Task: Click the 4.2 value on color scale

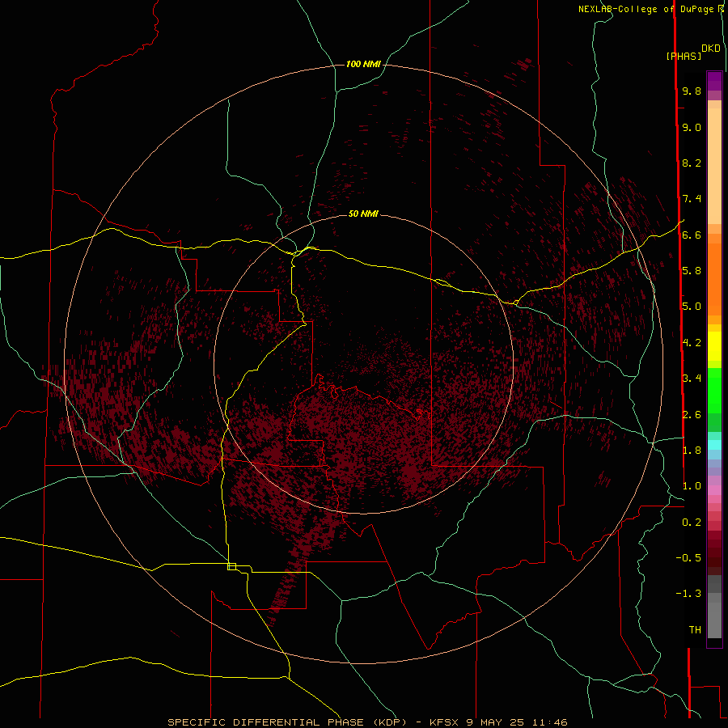Action: (x=692, y=343)
